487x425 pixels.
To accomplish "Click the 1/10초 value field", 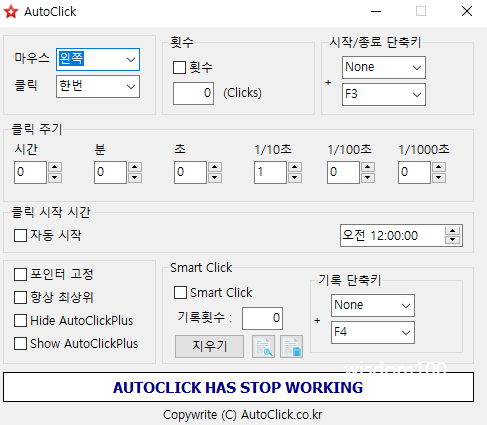I will (x=270, y=172).
